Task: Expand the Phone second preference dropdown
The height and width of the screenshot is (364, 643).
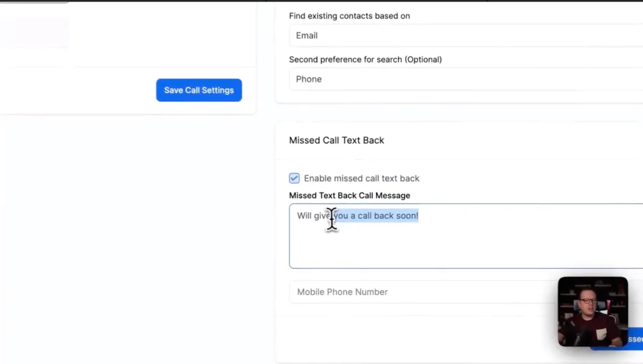Action: tap(466, 79)
